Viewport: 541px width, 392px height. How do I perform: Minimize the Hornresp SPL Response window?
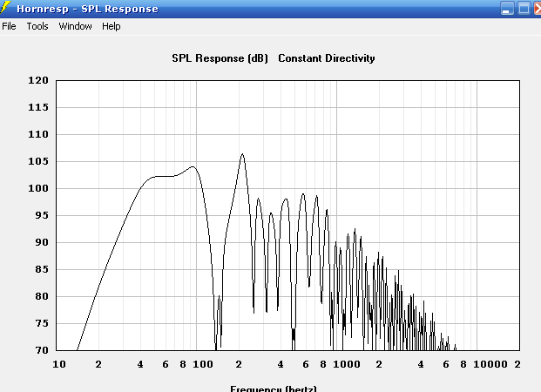coord(507,8)
